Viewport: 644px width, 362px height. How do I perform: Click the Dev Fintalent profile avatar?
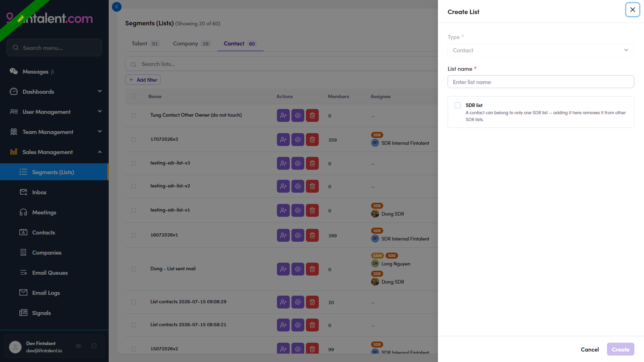pyautogui.click(x=15, y=347)
